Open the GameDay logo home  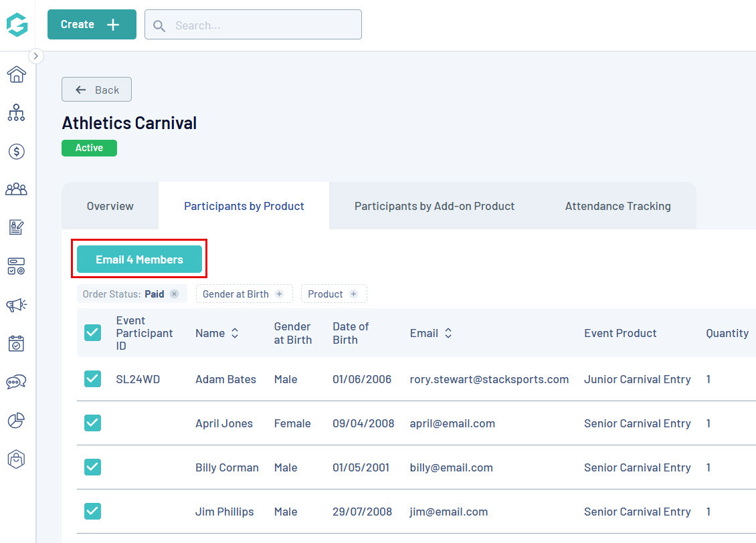(x=17, y=25)
